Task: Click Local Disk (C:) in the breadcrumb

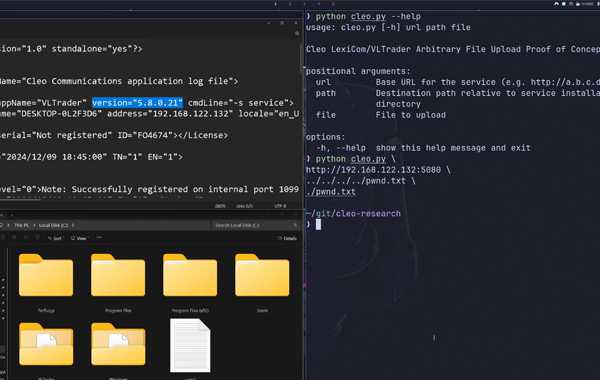Action: pos(53,225)
